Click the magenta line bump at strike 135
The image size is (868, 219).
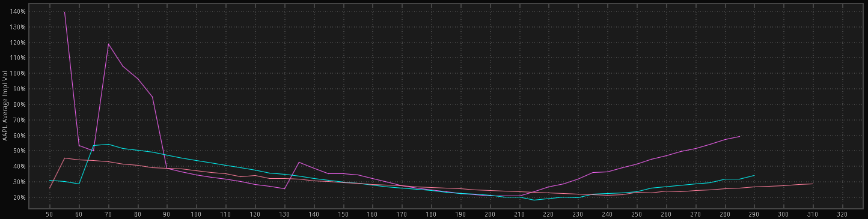[x=299, y=162]
